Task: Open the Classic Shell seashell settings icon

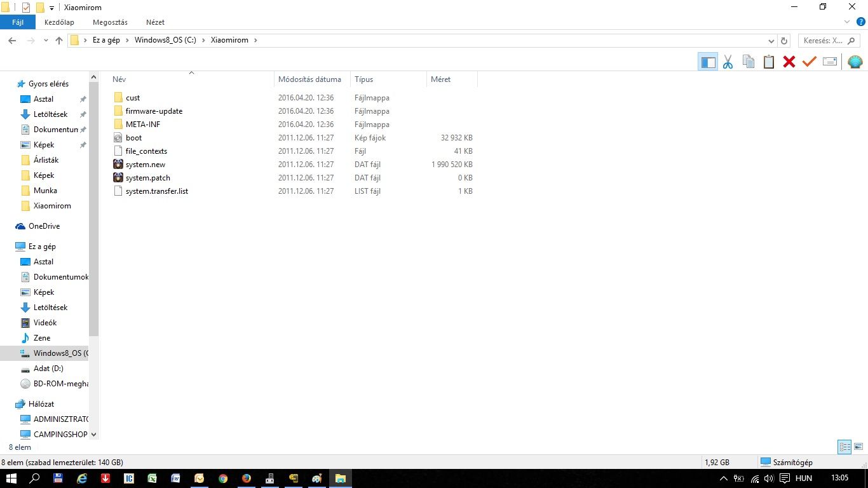Action: tap(855, 62)
